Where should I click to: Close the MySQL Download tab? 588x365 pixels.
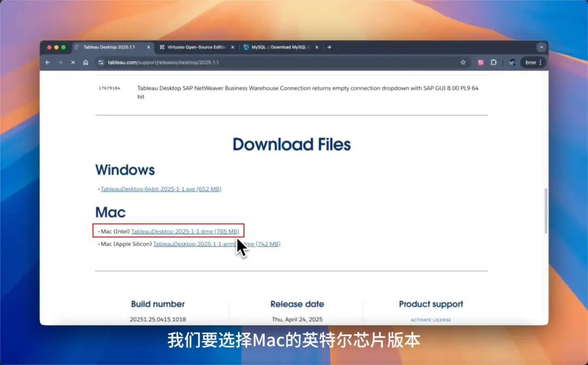(317, 47)
